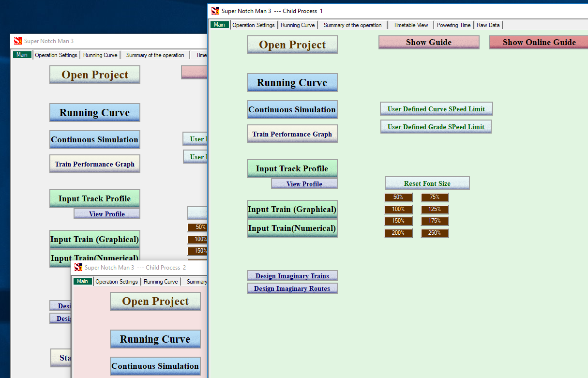Screen dimensions: 588x378
Task: Click Open Project in Child Process 2 window
Action: [155, 302]
